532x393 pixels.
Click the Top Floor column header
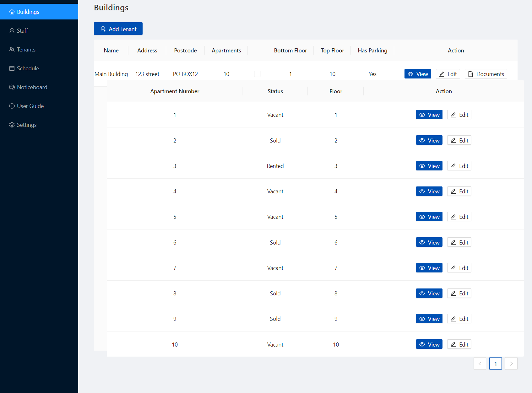pos(332,51)
